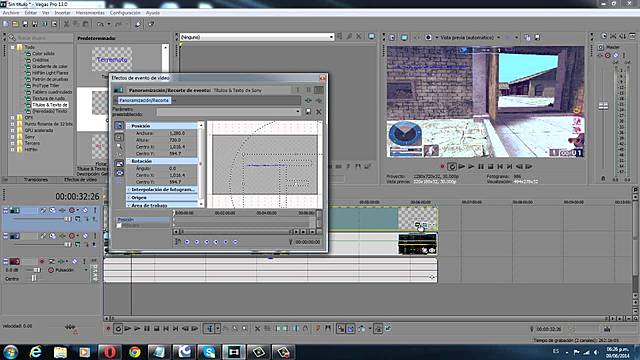Toggle Loop Playback on the bottom transport bar
The height and width of the screenshot is (360, 640).
coord(118,328)
